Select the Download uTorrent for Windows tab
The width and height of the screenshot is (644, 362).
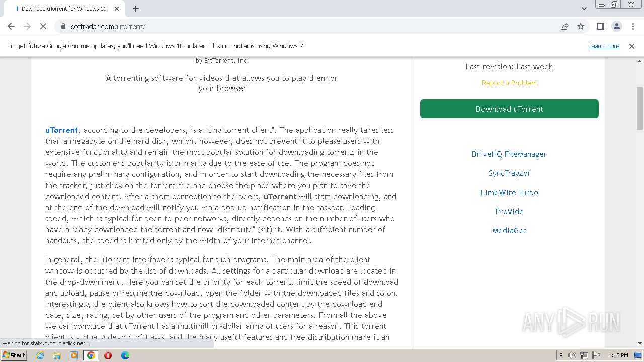(x=65, y=9)
